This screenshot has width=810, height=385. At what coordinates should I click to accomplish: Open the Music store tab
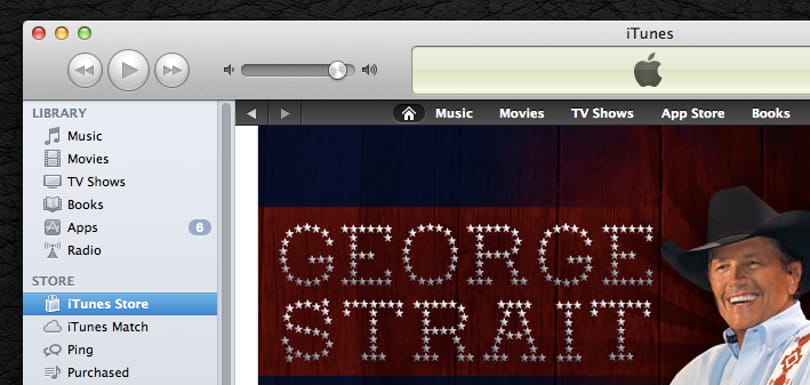[x=454, y=113]
